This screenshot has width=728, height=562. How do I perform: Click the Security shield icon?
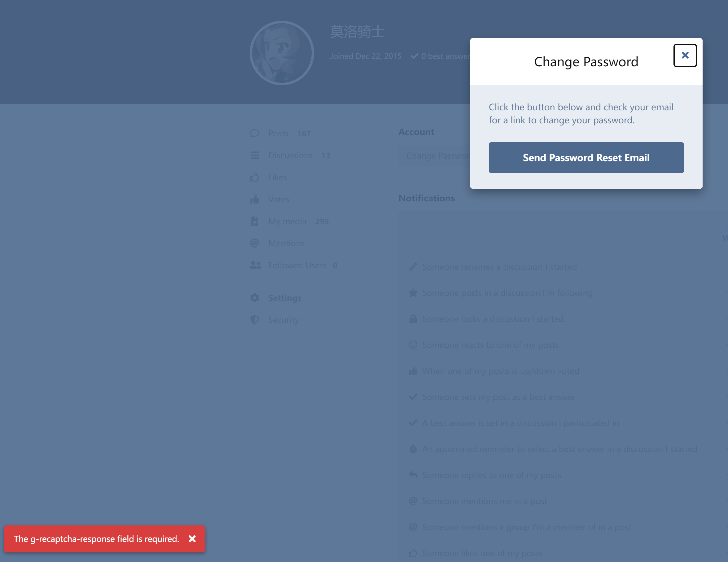[255, 320]
